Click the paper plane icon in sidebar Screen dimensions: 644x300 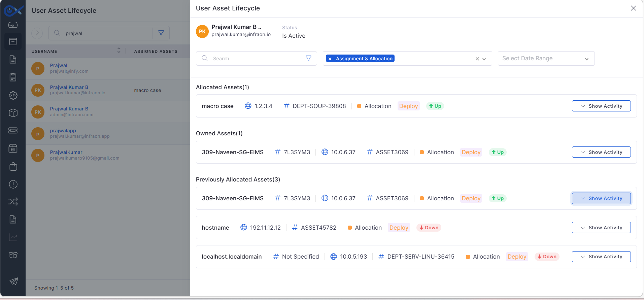[x=13, y=281]
